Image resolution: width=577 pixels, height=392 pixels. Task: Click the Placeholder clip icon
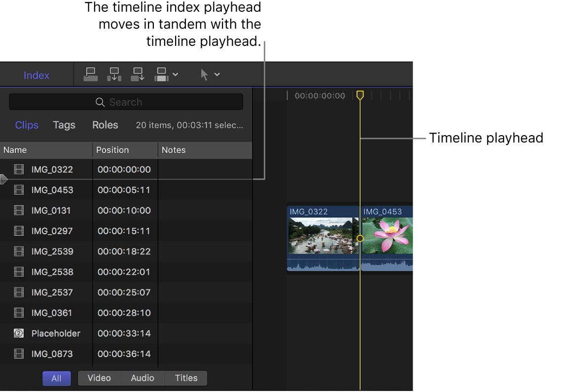point(19,333)
